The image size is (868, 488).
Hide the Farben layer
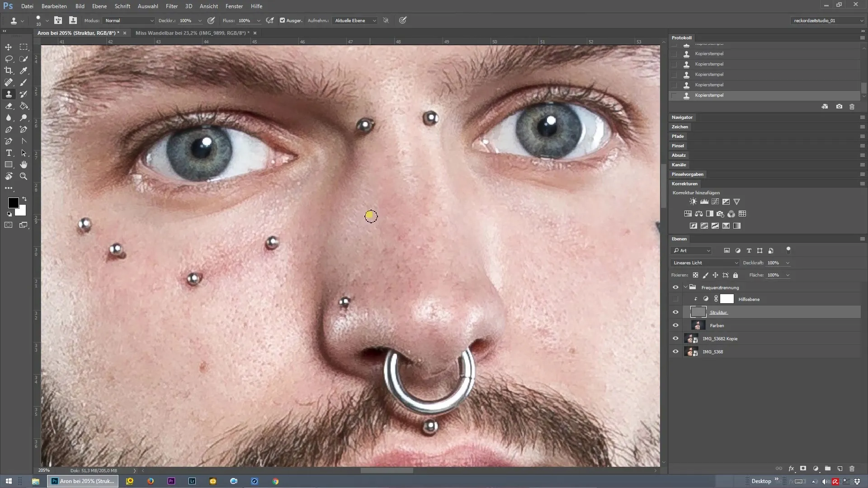tap(675, 325)
